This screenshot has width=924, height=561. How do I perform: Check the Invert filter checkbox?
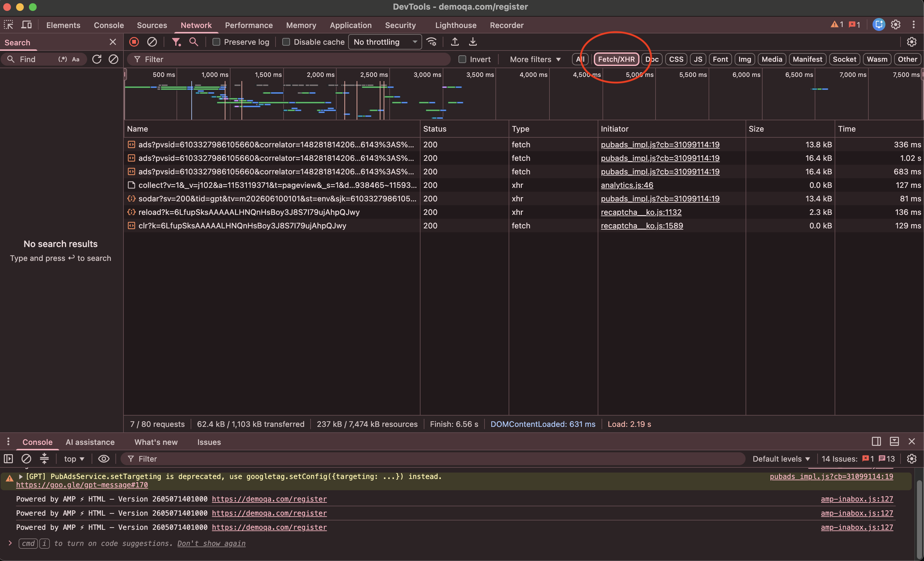462,59
